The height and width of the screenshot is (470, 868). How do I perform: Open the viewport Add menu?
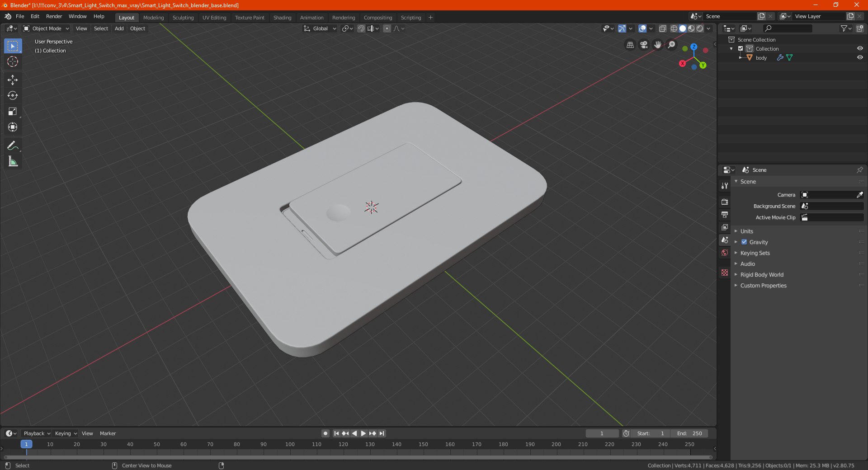pos(119,28)
